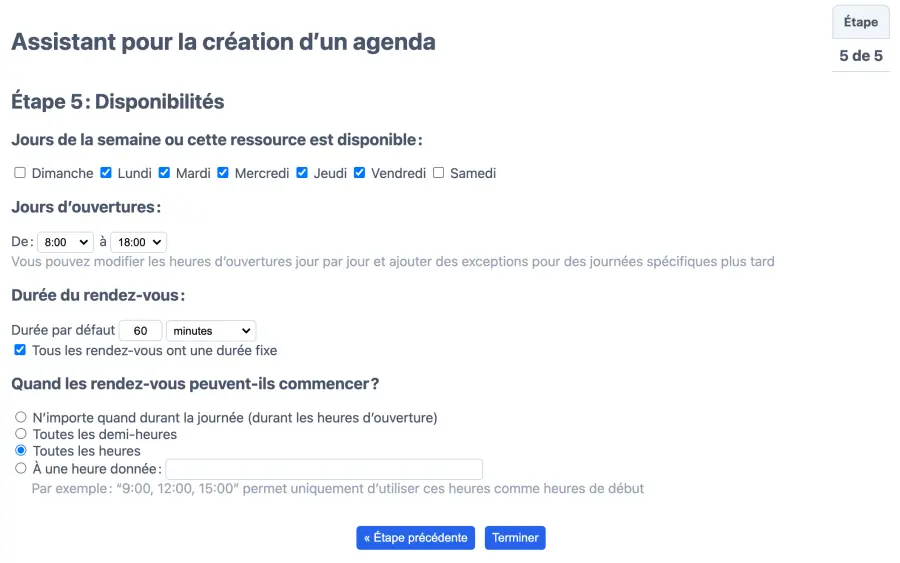Image resolution: width=900 pixels, height=563 pixels.
Task: Uncheck the Lundi checkbox
Action: (106, 173)
